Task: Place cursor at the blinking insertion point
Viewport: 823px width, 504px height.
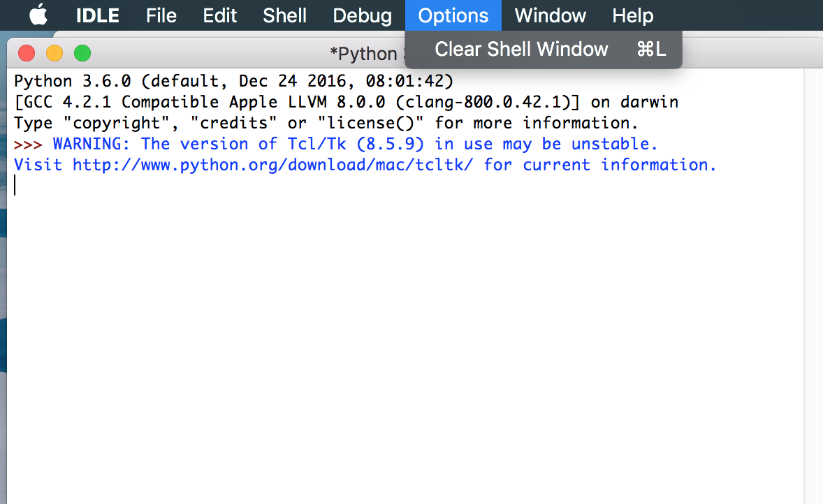Action: coord(15,184)
